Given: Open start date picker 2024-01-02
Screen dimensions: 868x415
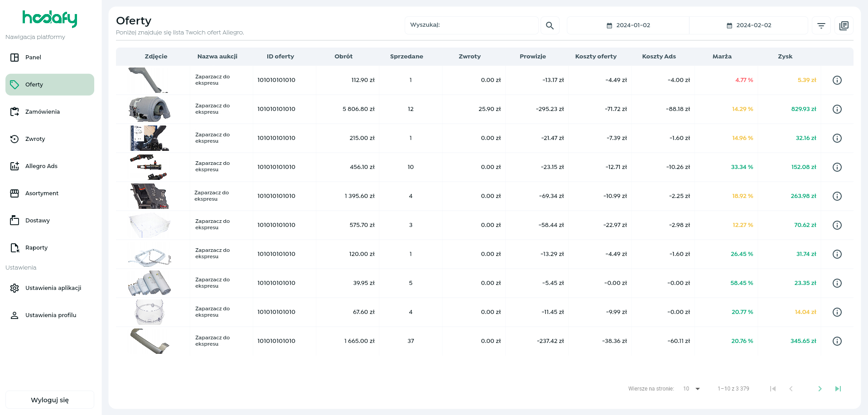Looking at the screenshot, I should (628, 25).
